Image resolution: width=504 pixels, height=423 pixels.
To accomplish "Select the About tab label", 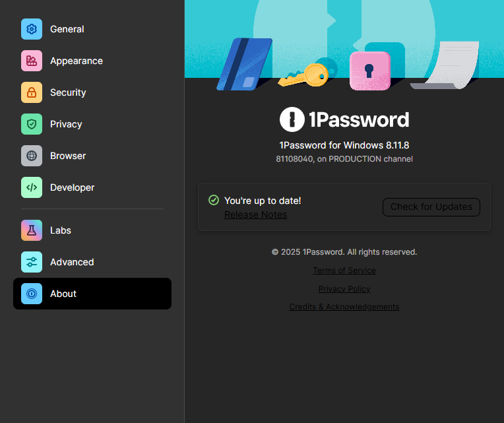I will (63, 294).
